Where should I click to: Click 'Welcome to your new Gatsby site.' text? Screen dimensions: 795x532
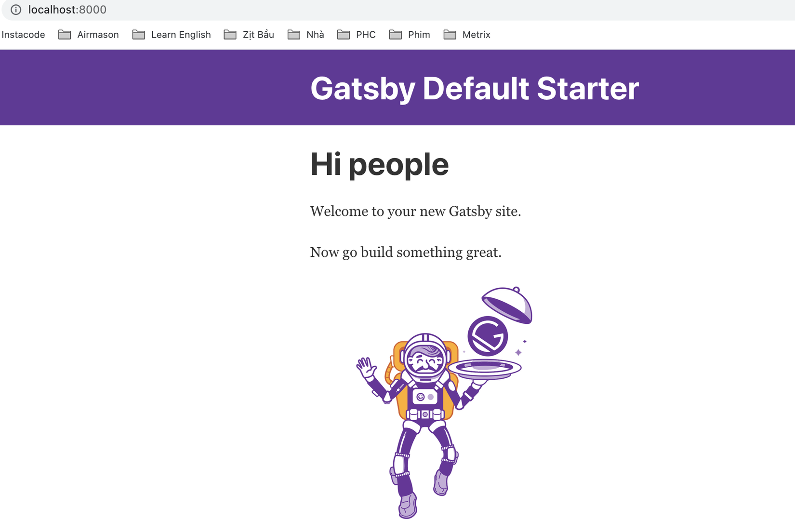(x=415, y=212)
